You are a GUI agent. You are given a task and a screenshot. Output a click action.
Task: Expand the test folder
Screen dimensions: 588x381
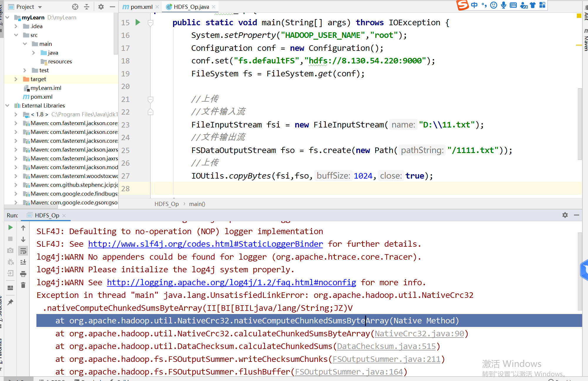(x=25, y=70)
